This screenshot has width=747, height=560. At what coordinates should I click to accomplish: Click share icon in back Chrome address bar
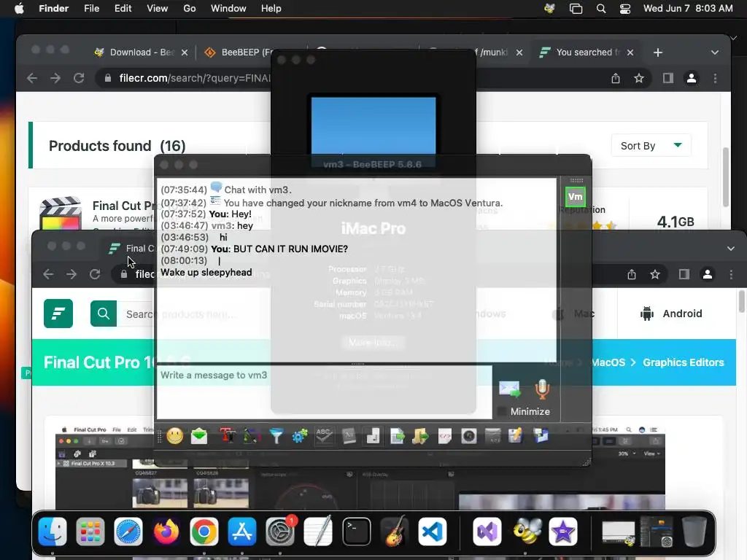616,78
